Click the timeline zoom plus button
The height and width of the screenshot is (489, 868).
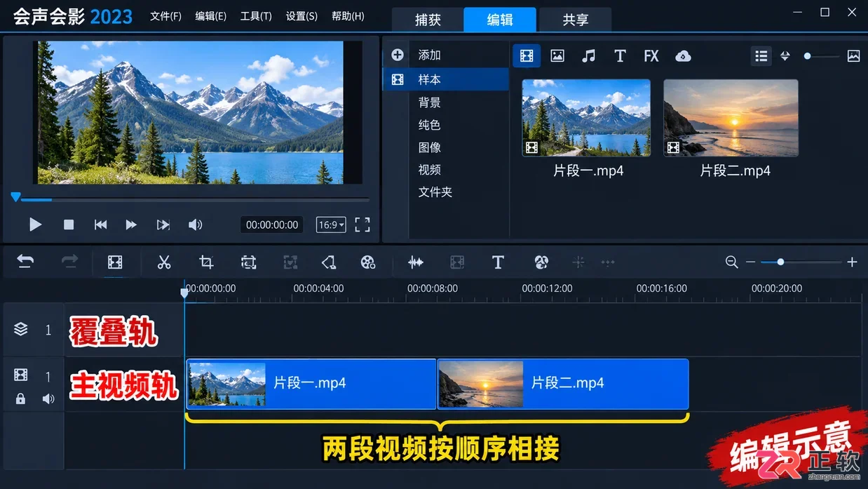pos(852,262)
